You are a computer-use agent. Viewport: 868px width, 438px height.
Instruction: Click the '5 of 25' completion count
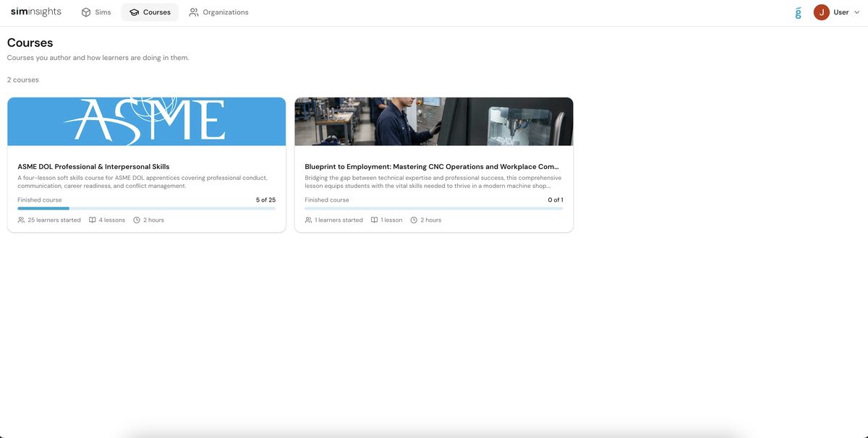tap(265, 200)
